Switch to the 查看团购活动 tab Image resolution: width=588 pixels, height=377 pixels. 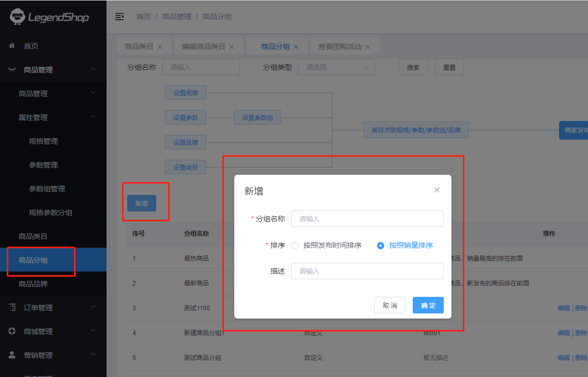coord(340,47)
